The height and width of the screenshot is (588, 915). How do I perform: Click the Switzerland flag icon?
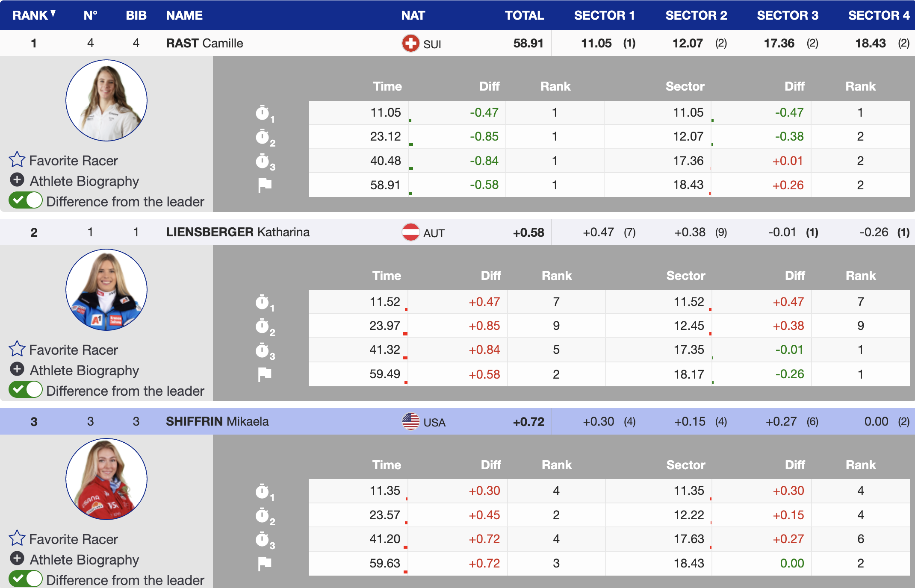tap(410, 43)
